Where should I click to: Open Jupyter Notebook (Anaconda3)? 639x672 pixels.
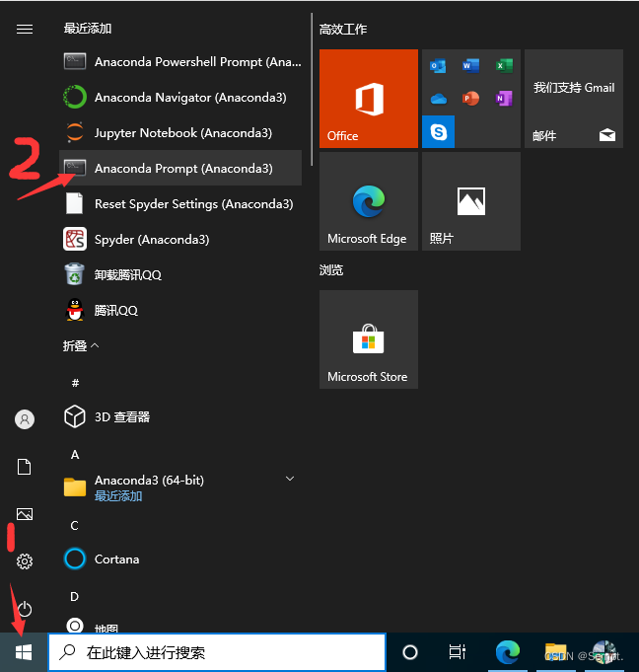pyautogui.click(x=180, y=133)
